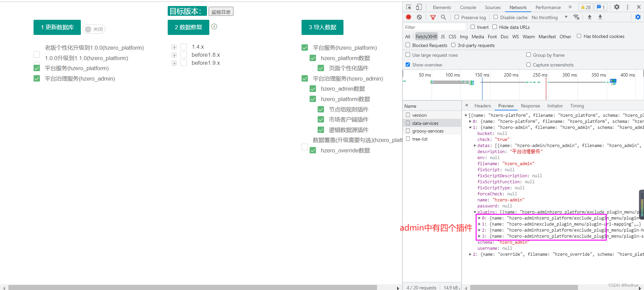
Task: Check the 1.4.x version checkbox
Action: 184,46
